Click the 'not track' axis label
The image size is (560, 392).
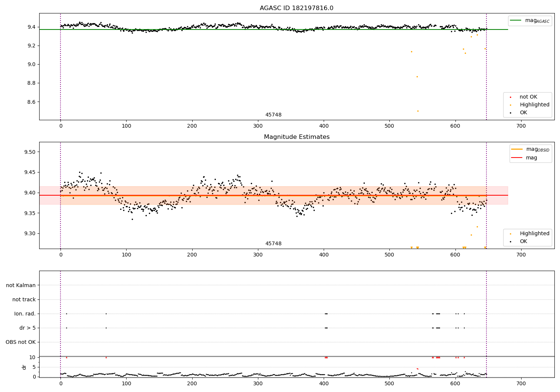click(x=24, y=299)
